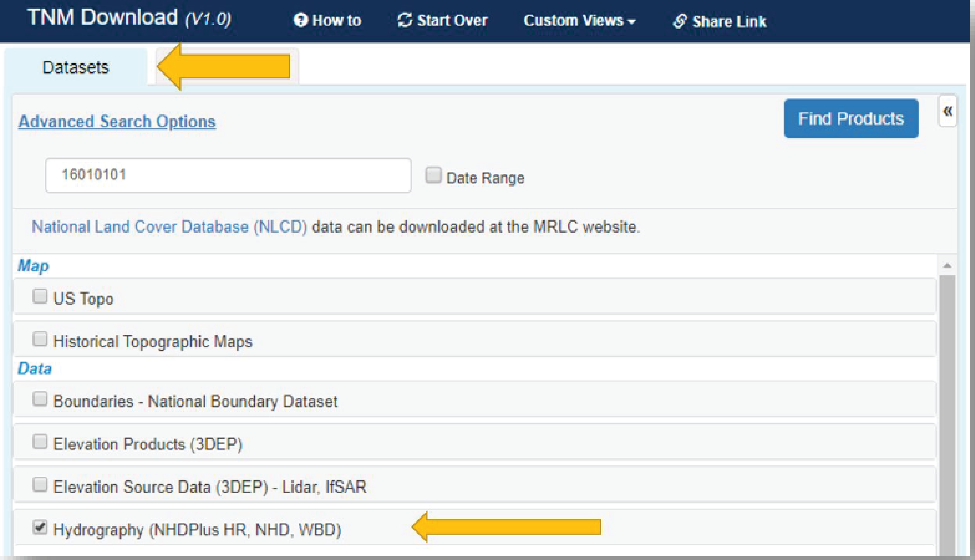The width and height of the screenshot is (975, 560).
Task: Click Start Over to reset
Action: point(442,20)
